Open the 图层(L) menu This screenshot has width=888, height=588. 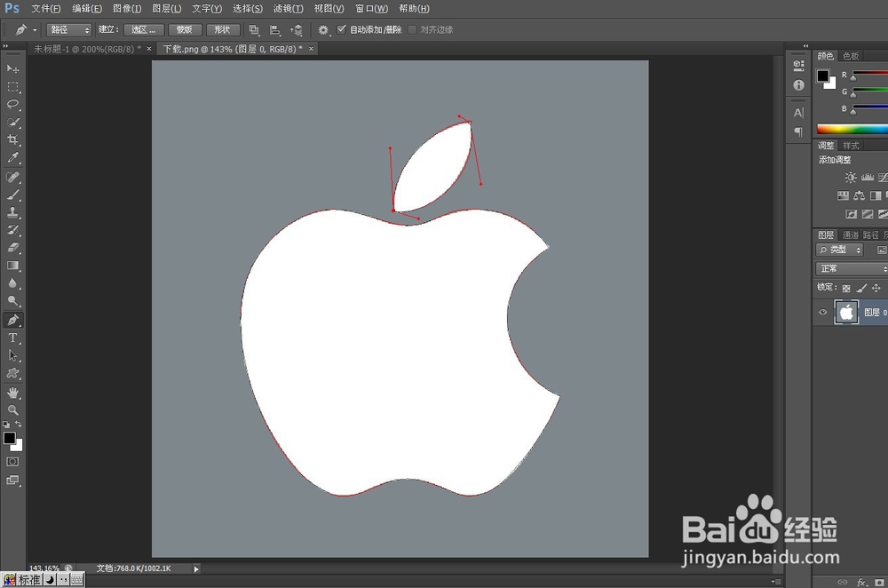pos(167,9)
